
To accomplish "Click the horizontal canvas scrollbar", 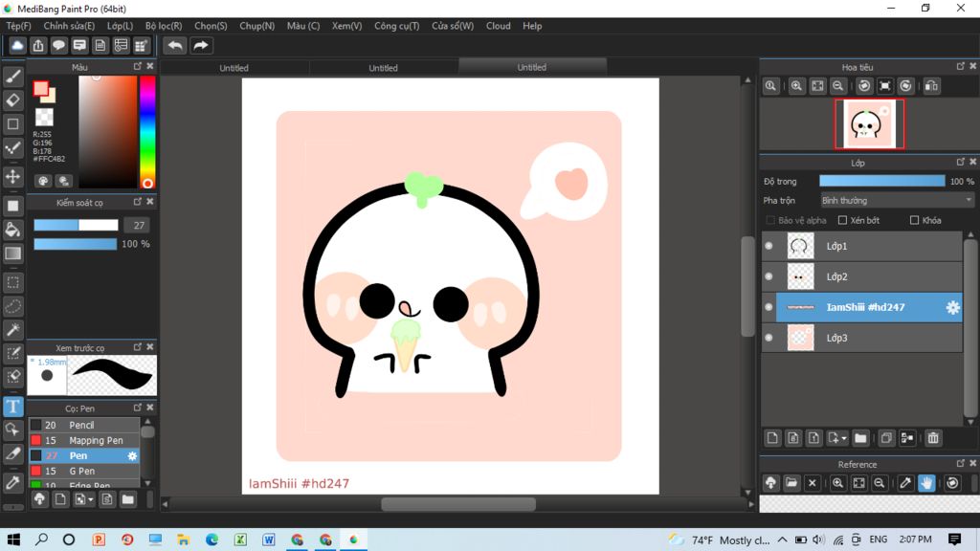I will (x=458, y=504).
